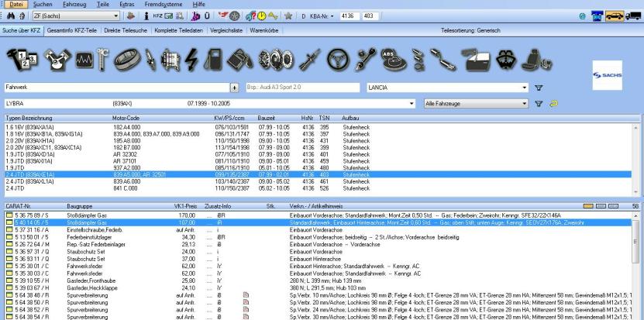Click the 'Bsp.: Audi A3 Sport 2.0' search field
The height and width of the screenshot is (320, 644).
coord(303,88)
